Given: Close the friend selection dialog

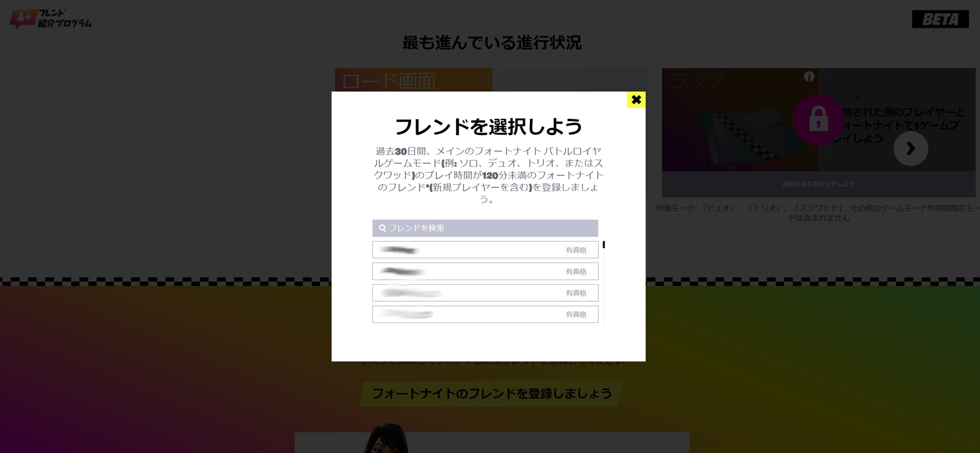Looking at the screenshot, I should [x=636, y=100].
